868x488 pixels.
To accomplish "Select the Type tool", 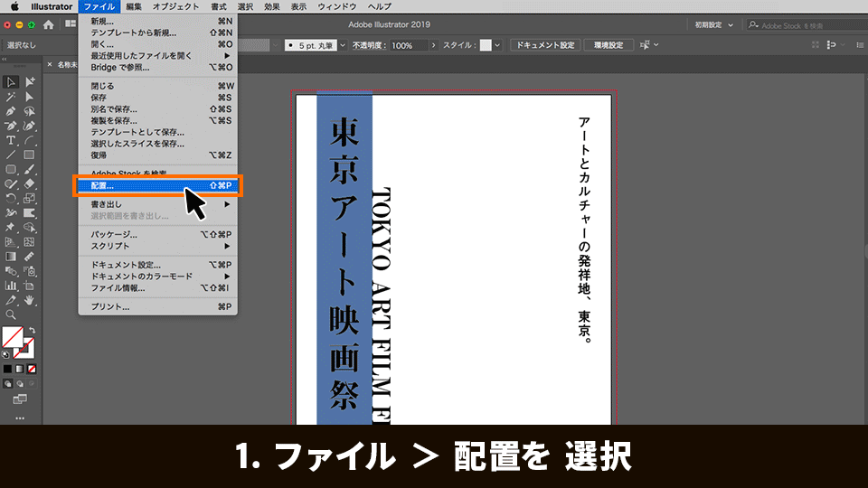I will click(x=11, y=141).
